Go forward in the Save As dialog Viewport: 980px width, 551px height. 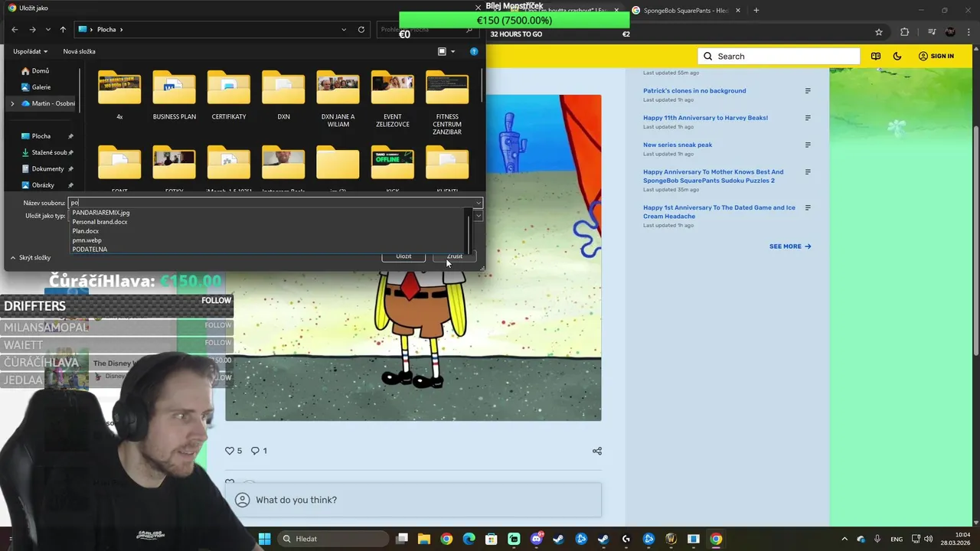pyautogui.click(x=32, y=29)
